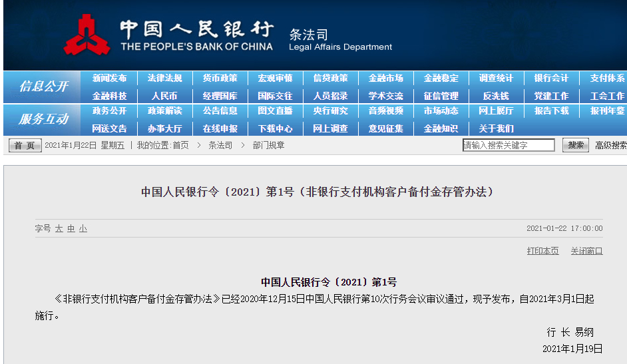Screen dimensions: 627x364
Task: Click the date 2021年1月19日
Action: (572, 349)
